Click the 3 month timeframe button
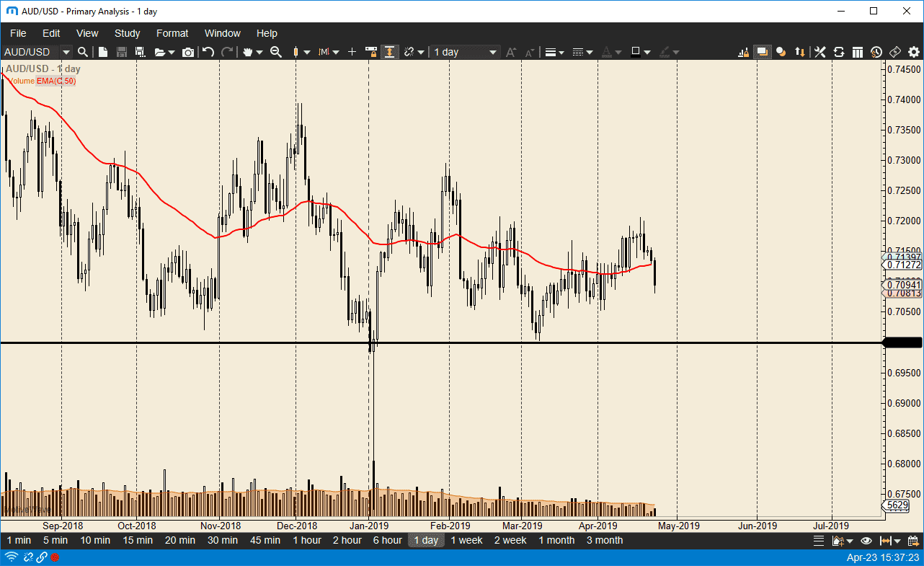The image size is (924, 566). pyautogui.click(x=604, y=539)
